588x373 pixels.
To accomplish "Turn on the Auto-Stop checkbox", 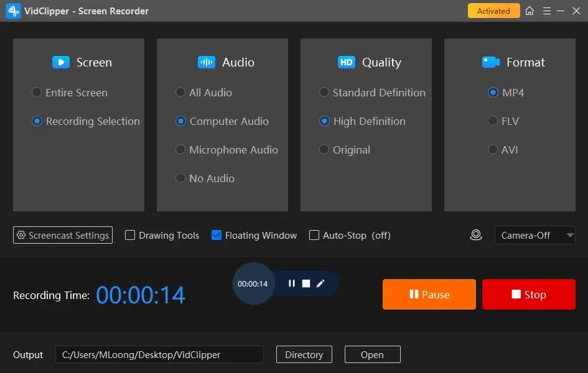I will click(x=314, y=235).
